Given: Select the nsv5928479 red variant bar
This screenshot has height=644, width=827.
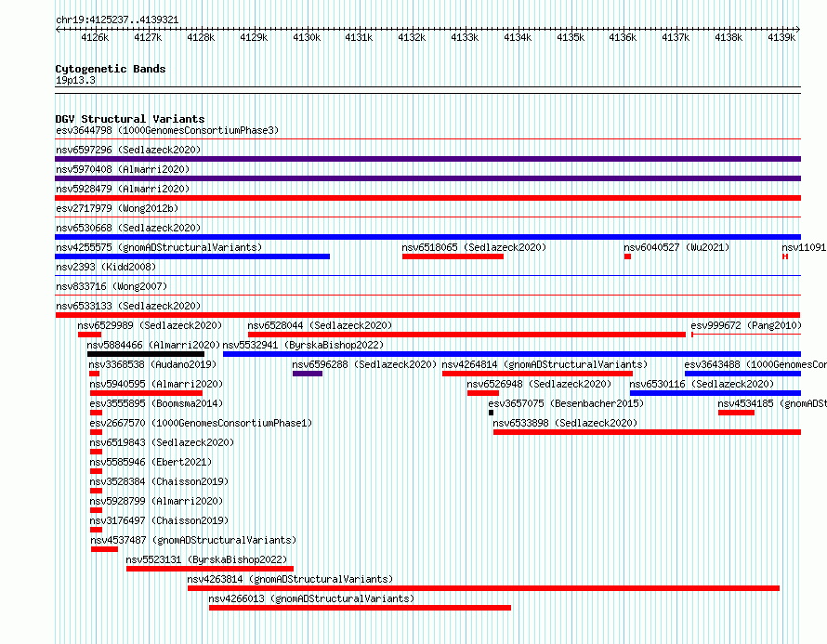Looking at the screenshot, I should point(427,198).
